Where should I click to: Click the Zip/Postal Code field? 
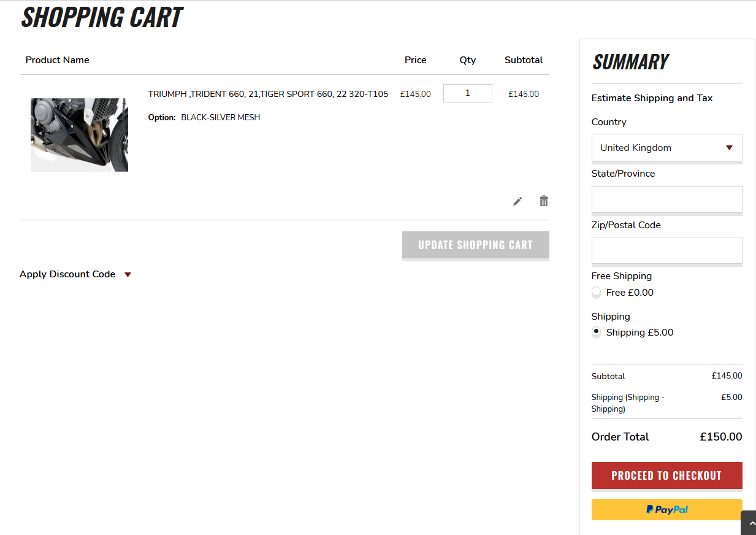pos(666,250)
